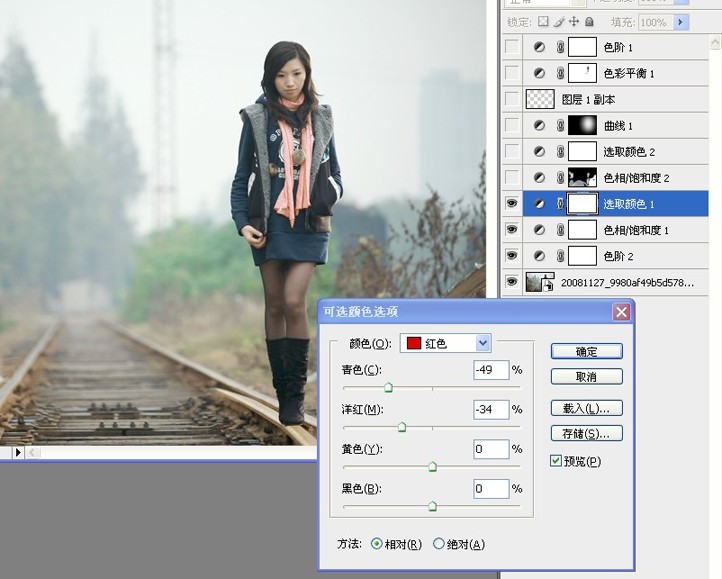The image size is (722, 579).
Task: Show the 色阶 1 layer visibility
Action: pos(512,47)
